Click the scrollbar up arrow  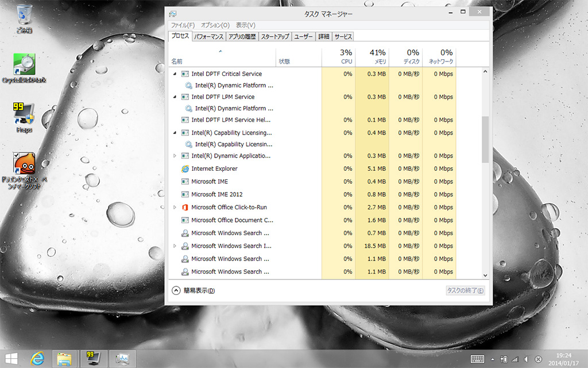tap(485, 71)
